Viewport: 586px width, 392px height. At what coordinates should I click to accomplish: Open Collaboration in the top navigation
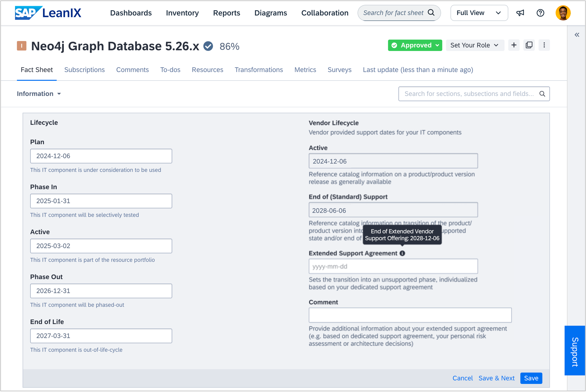(325, 13)
